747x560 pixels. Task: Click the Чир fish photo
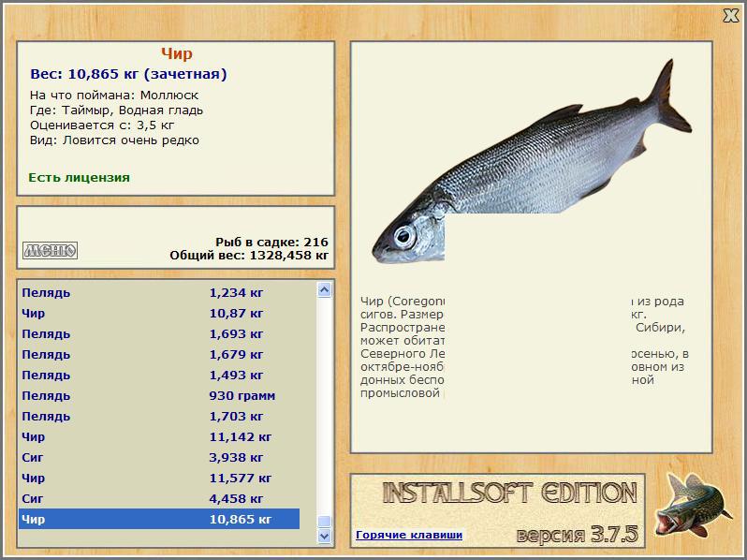point(531,162)
